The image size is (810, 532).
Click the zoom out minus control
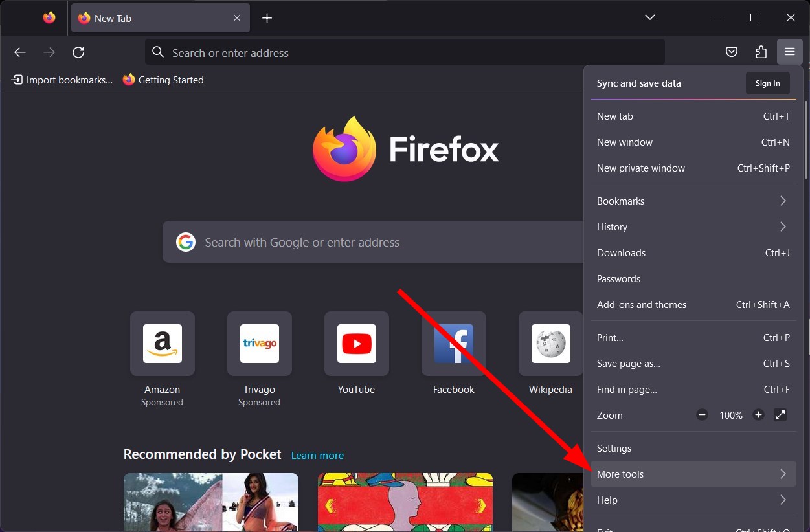click(702, 415)
